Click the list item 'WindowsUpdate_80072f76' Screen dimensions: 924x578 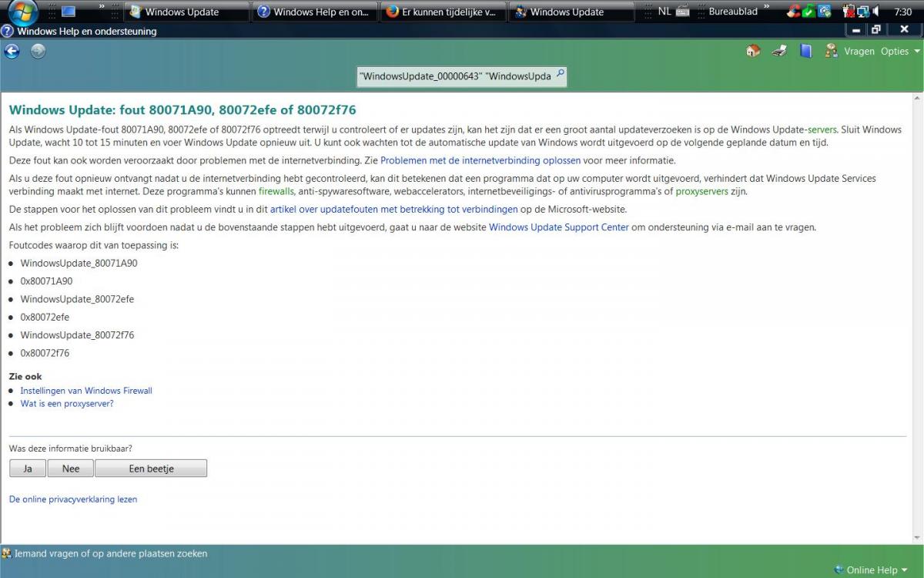pyautogui.click(x=77, y=335)
